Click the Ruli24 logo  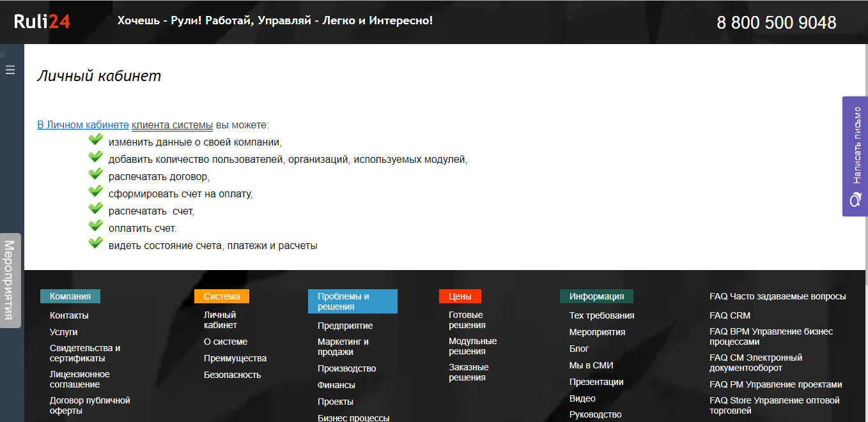click(42, 22)
